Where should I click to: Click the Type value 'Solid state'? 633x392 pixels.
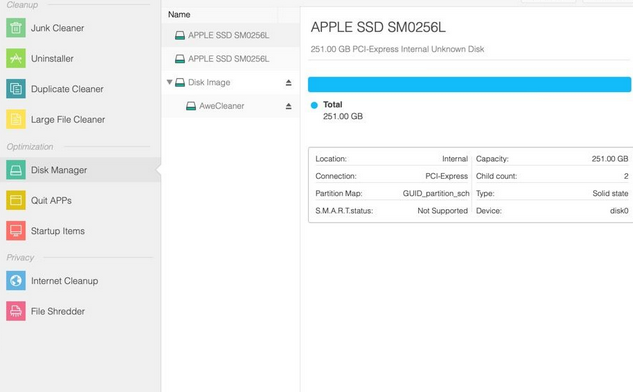[610, 193]
